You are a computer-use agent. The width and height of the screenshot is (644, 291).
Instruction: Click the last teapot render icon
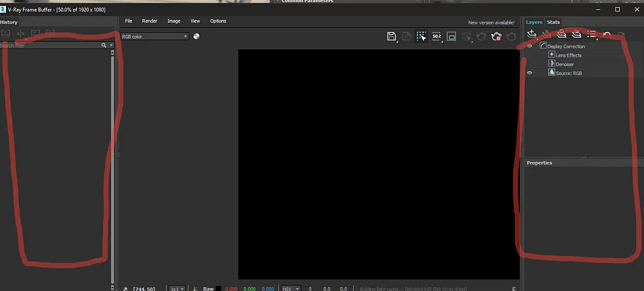point(511,37)
